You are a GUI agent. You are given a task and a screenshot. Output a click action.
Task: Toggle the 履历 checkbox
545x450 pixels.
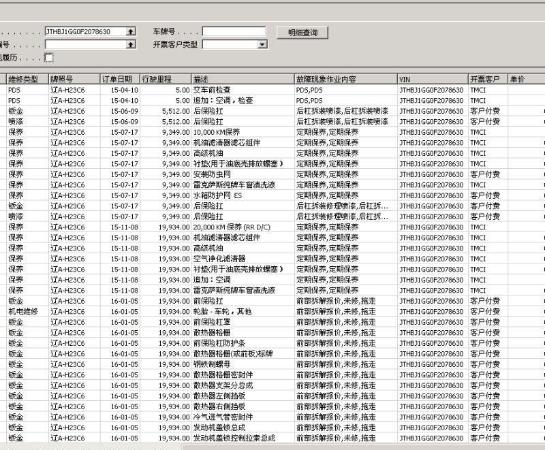pos(49,57)
